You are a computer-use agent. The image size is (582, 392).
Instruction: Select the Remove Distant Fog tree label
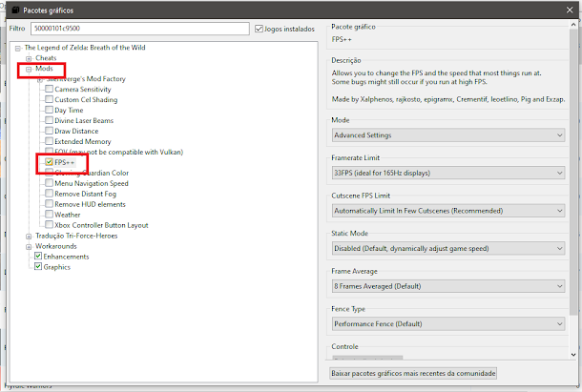85,194
